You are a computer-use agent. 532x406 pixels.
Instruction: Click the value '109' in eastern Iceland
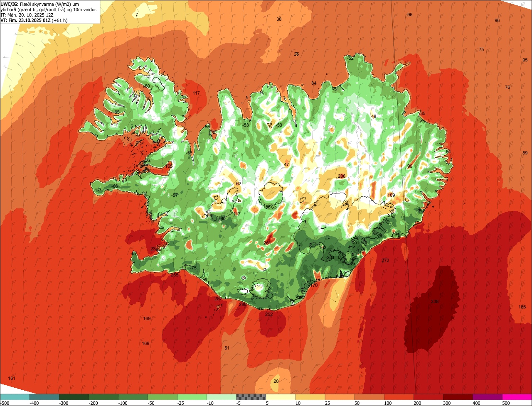pos(391,195)
